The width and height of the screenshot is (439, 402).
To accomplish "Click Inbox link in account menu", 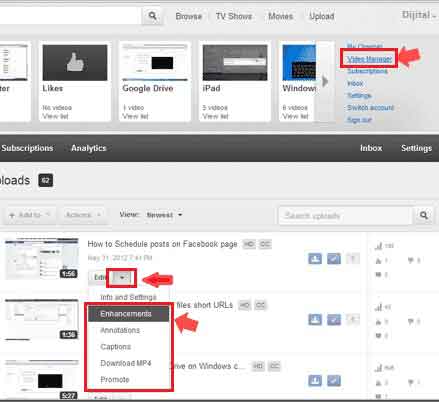I will [x=355, y=83].
